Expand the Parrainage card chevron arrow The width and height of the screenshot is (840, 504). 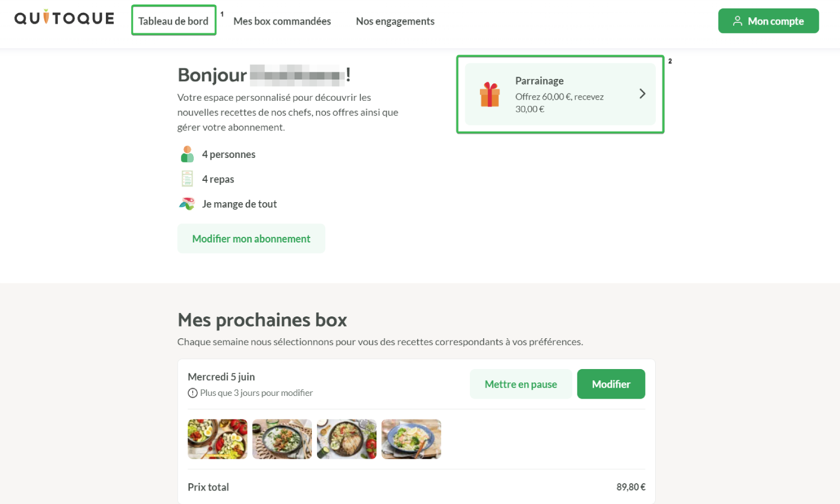pos(642,94)
